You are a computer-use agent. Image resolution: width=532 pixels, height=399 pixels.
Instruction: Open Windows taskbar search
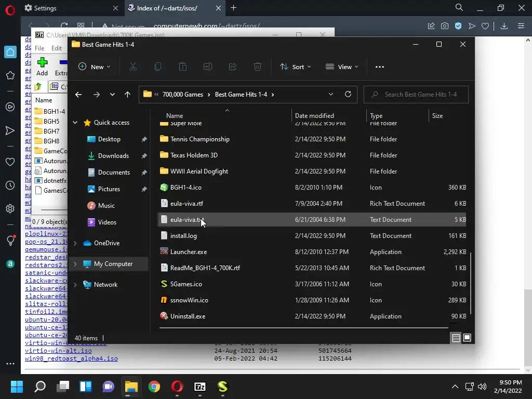(40, 387)
